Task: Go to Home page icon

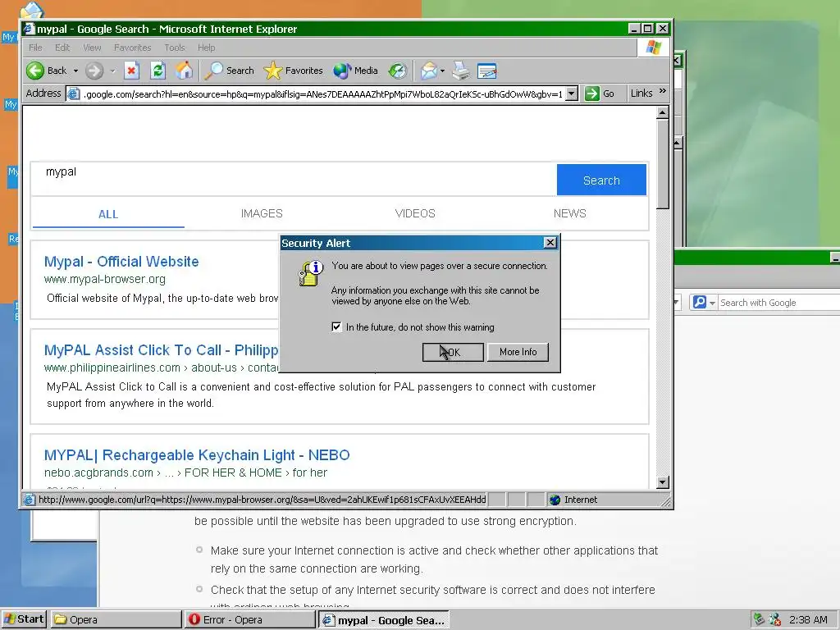Action: click(x=184, y=71)
